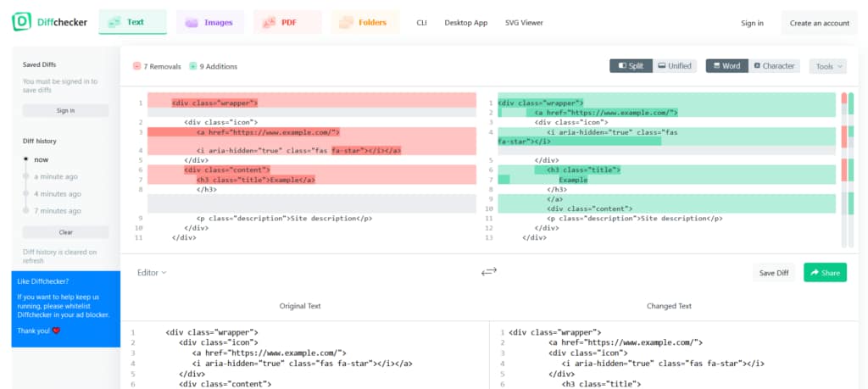Click the green Share button
868x389 pixels.
point(825,273)
